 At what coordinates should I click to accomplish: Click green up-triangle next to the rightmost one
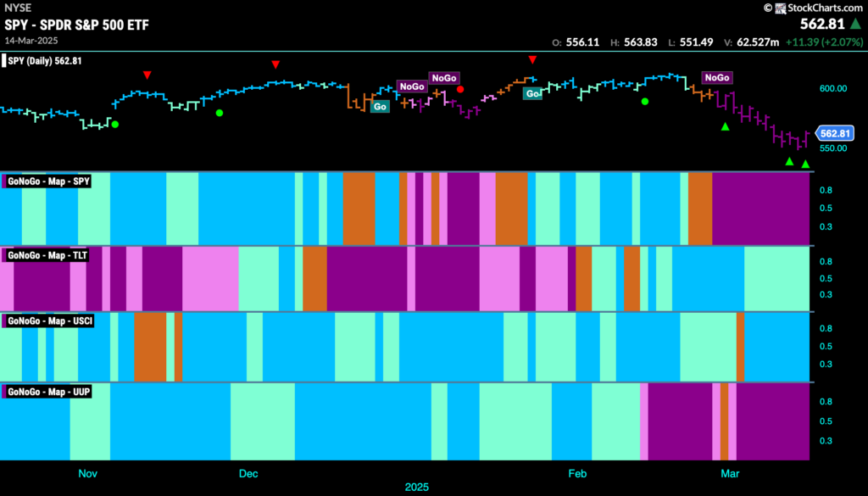(789, 162)
